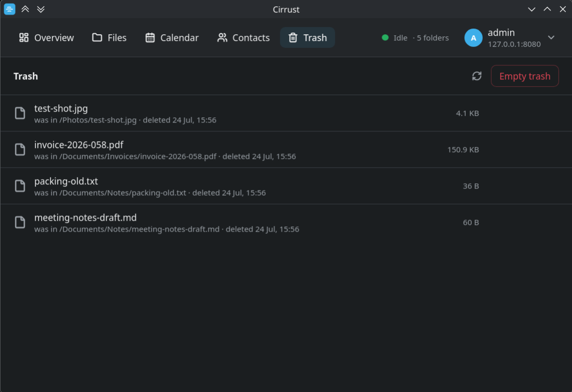Image resolution: width=572 pixels, height=392 pixels.
Task: Click the /Documents/Notes/meeting-notes-draft.md path text
Action: click(x=139, y=229)
